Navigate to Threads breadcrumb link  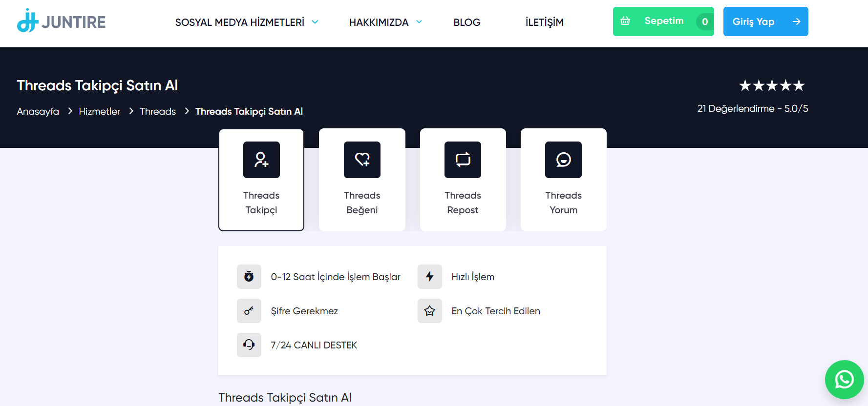point(158,111)
